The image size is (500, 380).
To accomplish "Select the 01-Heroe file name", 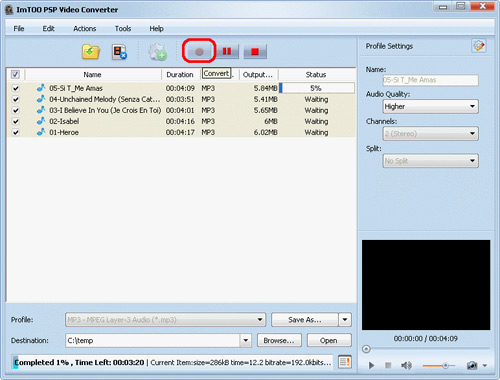I will 64,132.
